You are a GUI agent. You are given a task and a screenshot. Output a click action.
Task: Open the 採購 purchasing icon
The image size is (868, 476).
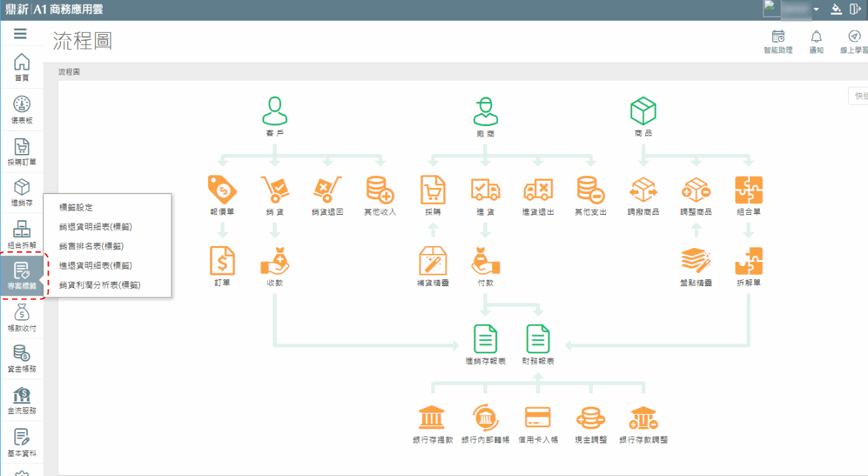click(433, 190)
